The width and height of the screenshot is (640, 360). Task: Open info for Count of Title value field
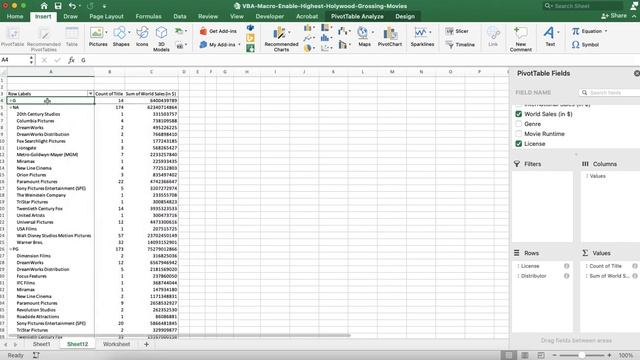635,266
